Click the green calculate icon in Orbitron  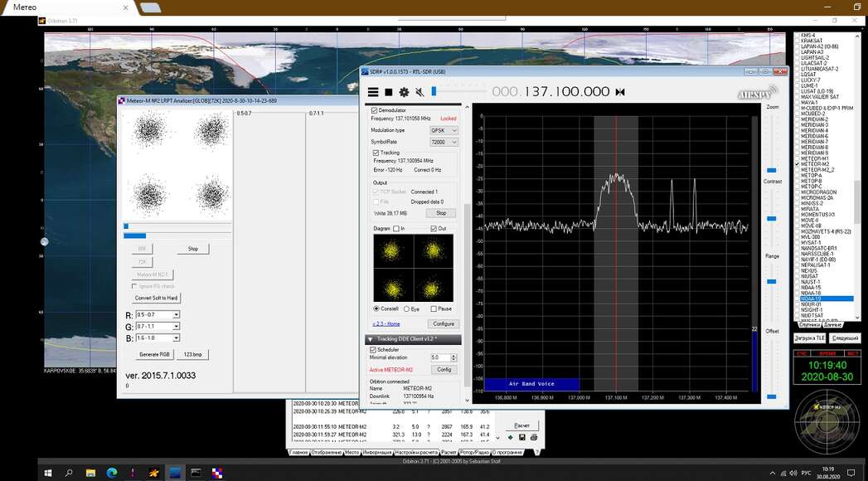pos(511,437)
